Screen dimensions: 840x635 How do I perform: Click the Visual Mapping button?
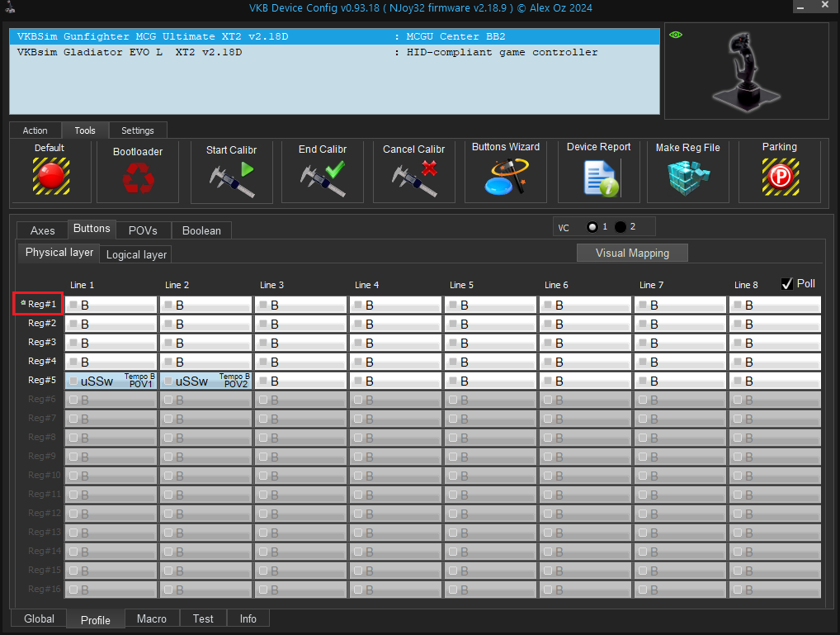point(631,254)
